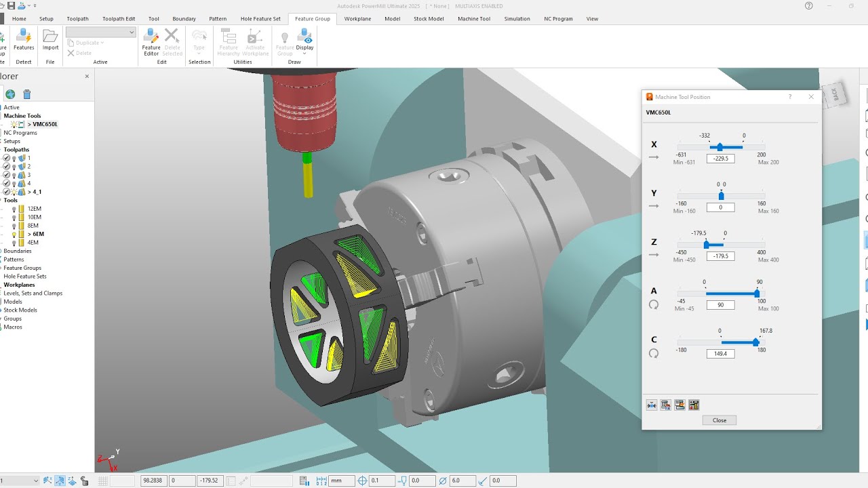
Task: Click the help question mark in the dialog title
Action: pyautogui.click(x=789, y=97)
